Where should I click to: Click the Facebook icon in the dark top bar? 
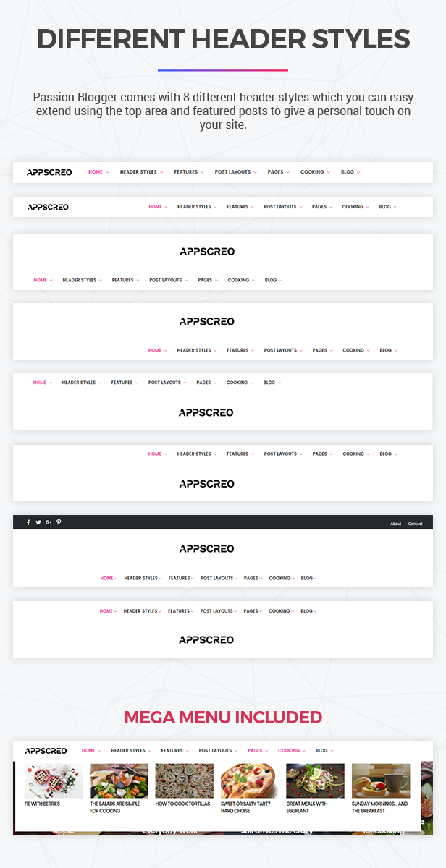click(x=28, y=522)
